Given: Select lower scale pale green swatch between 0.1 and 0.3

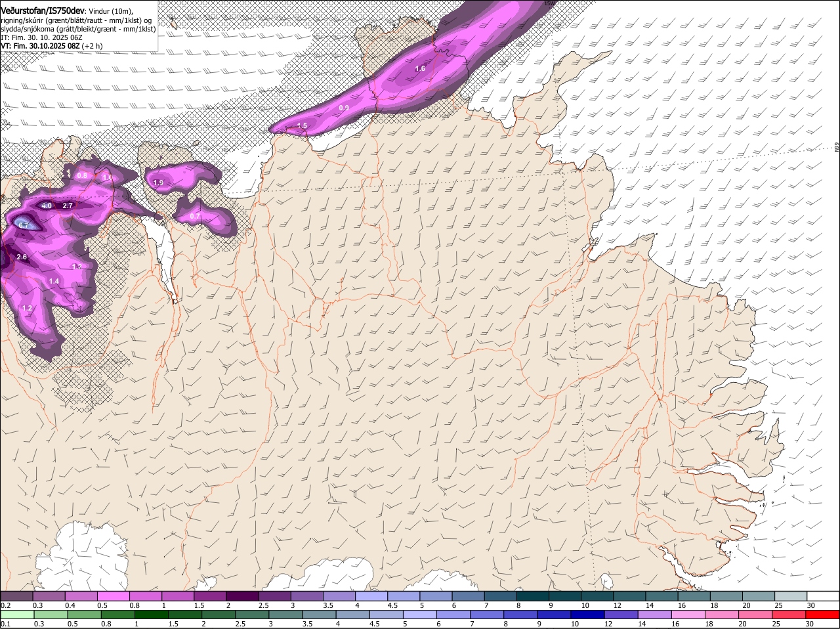Looking at the screenshot, I should (16, 615).
